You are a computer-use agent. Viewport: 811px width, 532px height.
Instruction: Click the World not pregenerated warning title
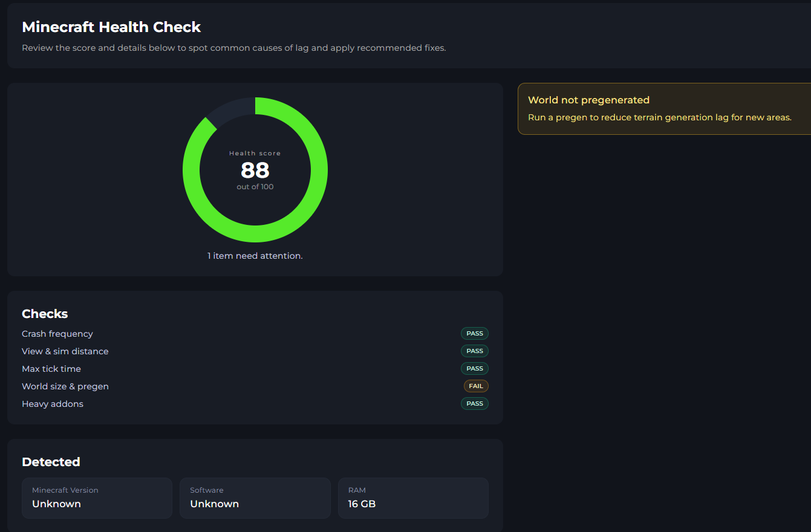click(x=588, y=100)
